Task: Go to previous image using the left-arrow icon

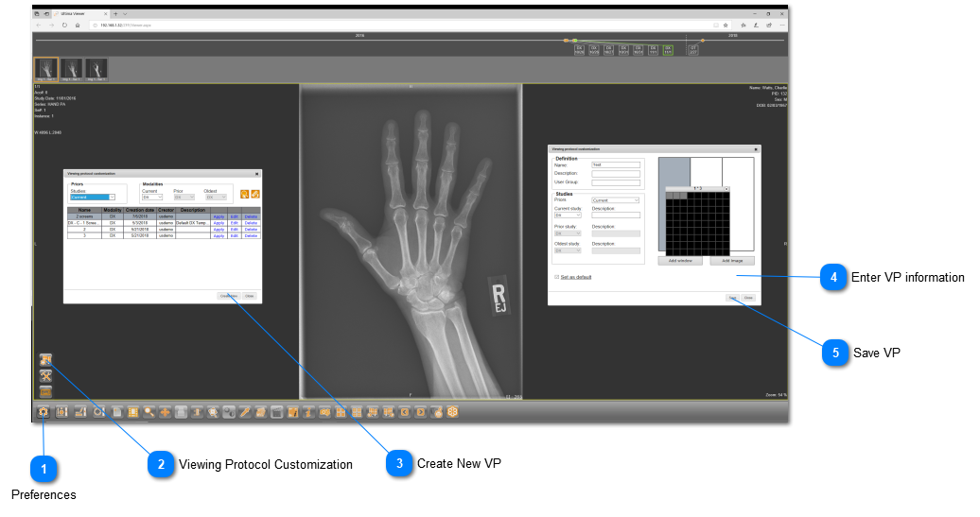Action: (404, 412)
